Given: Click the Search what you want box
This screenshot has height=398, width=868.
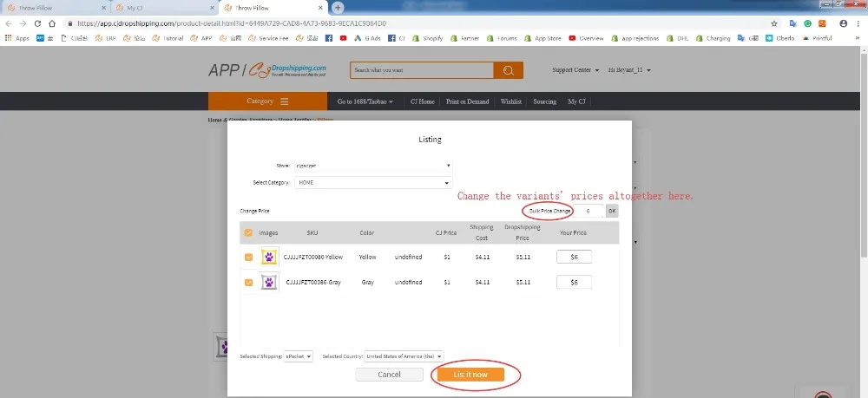Looking at the screenshot, I should (421, 70).
